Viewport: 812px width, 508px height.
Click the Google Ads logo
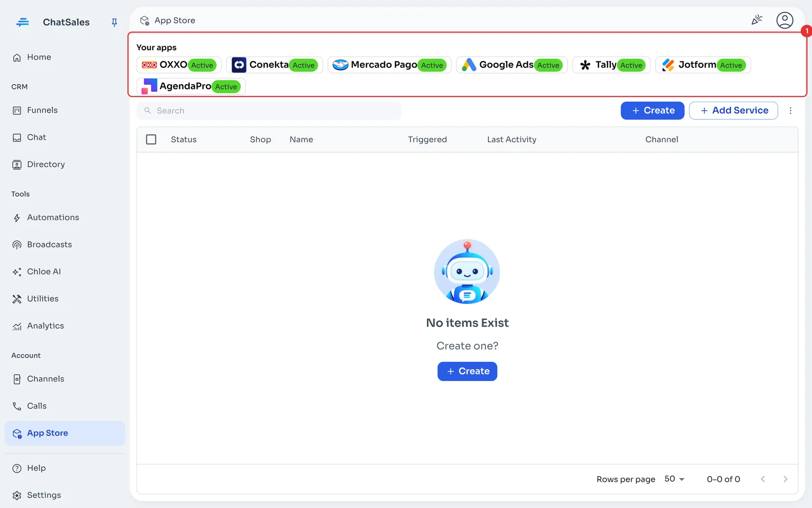click(469, 65)
